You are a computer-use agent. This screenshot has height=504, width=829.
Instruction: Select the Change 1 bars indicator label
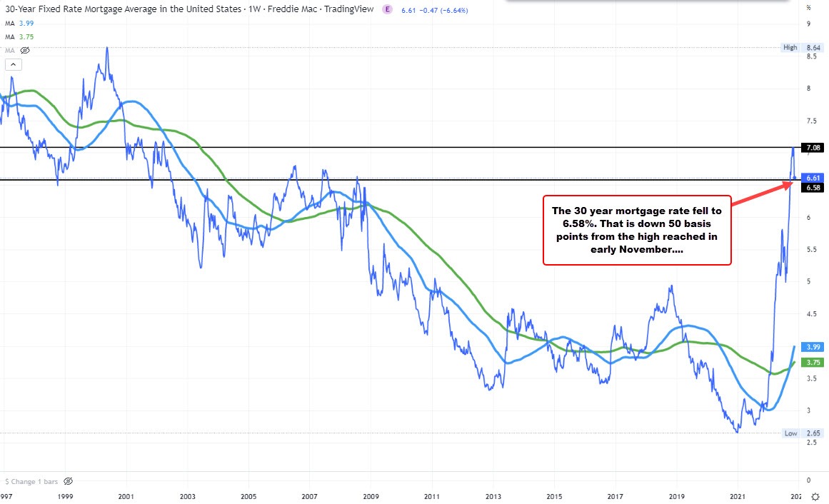31,481
